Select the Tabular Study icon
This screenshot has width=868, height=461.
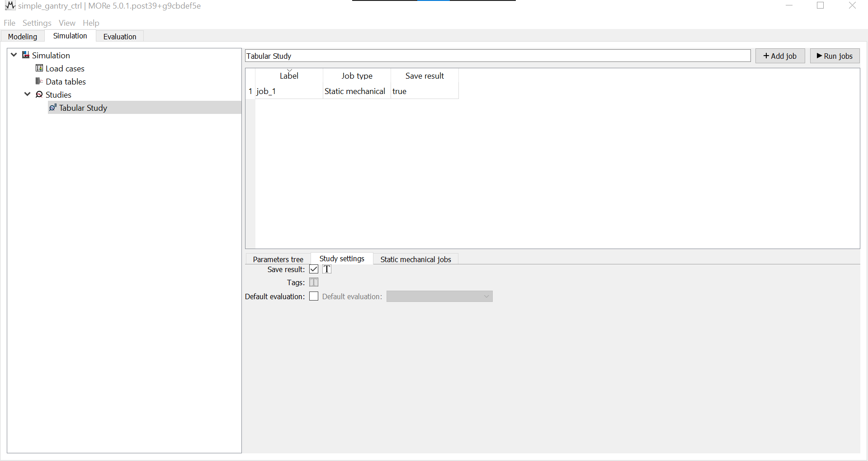tap(53, 108)
